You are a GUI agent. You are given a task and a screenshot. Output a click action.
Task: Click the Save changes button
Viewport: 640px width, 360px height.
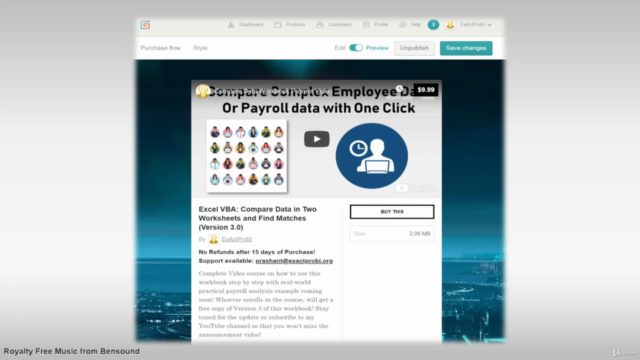466,48
